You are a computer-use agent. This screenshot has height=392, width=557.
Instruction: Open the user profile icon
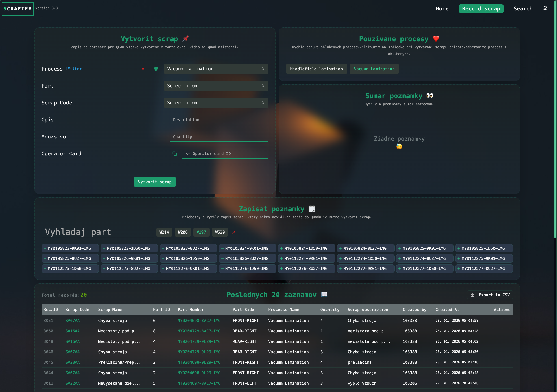(545, 9)
